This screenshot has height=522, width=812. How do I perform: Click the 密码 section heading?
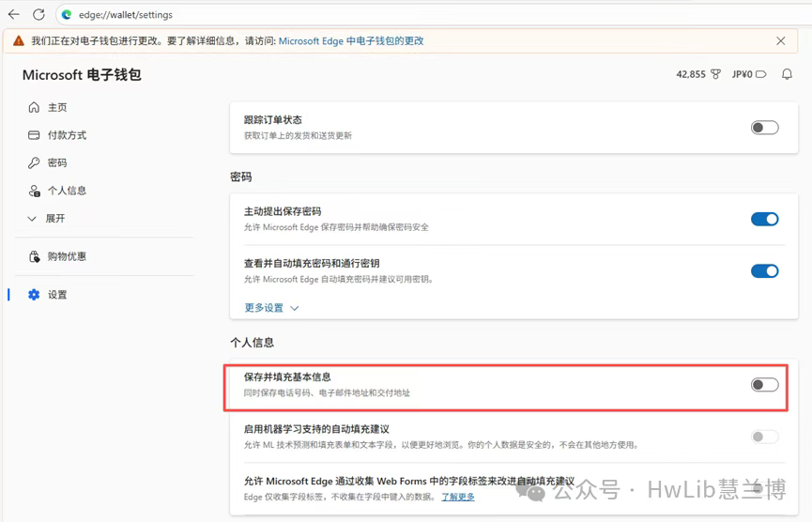point(241,177)
